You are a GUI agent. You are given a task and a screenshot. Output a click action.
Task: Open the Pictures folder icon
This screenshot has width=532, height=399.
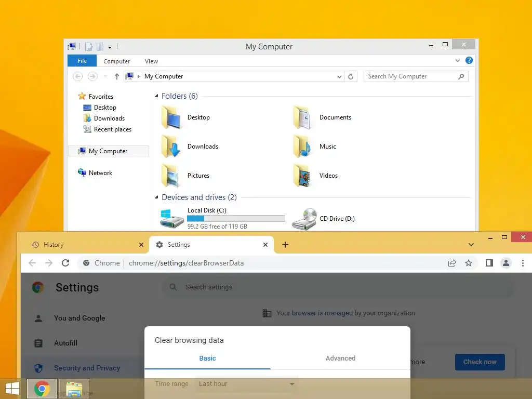click(170, 176)
